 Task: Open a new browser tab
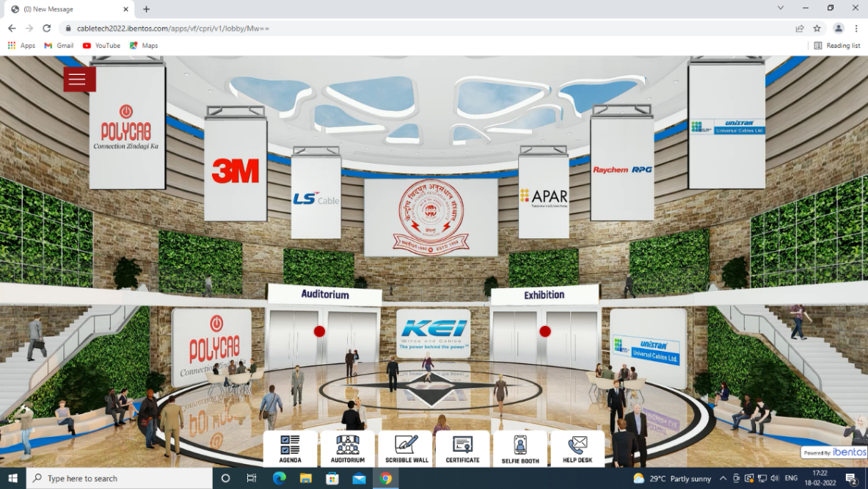(146, 9)
